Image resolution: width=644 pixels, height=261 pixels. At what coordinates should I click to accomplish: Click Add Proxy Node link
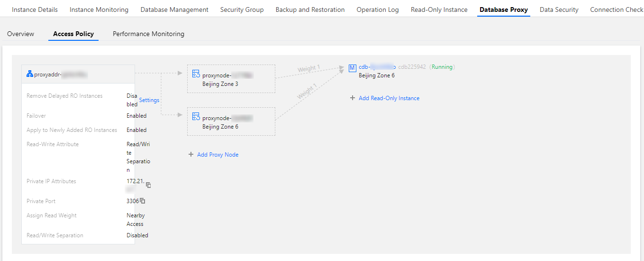218,155
